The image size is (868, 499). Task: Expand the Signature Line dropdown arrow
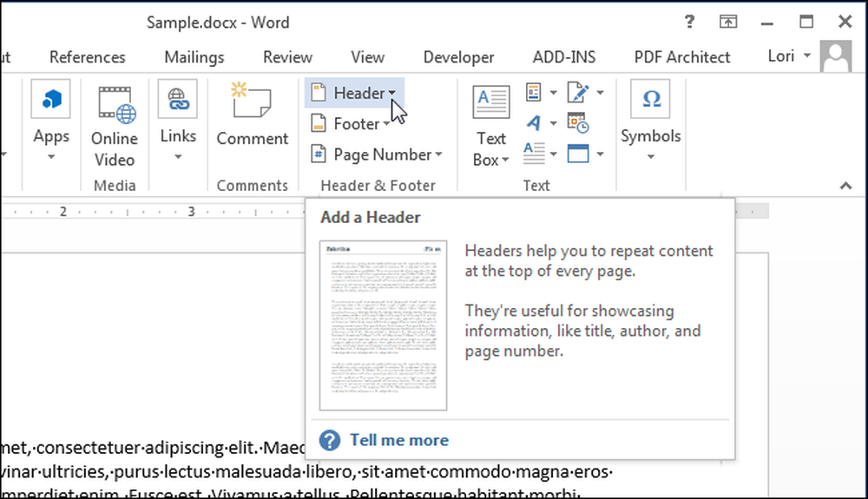[600, 92]
